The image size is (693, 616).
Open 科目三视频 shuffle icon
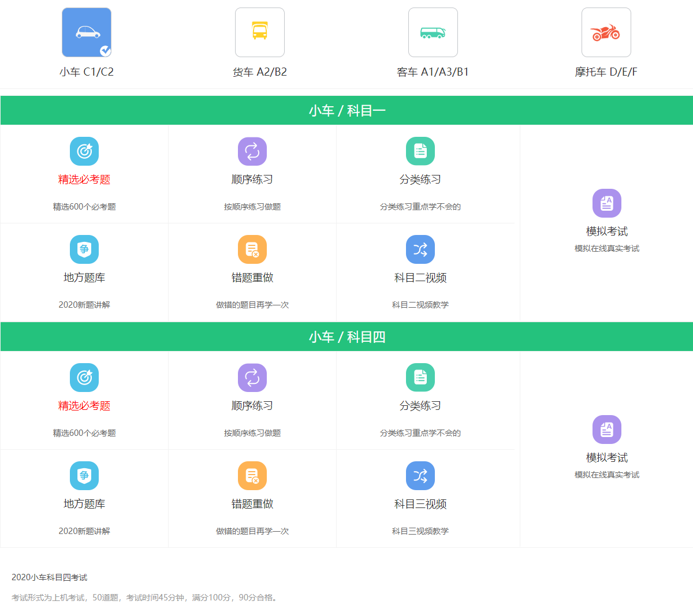pyautogui.click(x=420, y=476)
